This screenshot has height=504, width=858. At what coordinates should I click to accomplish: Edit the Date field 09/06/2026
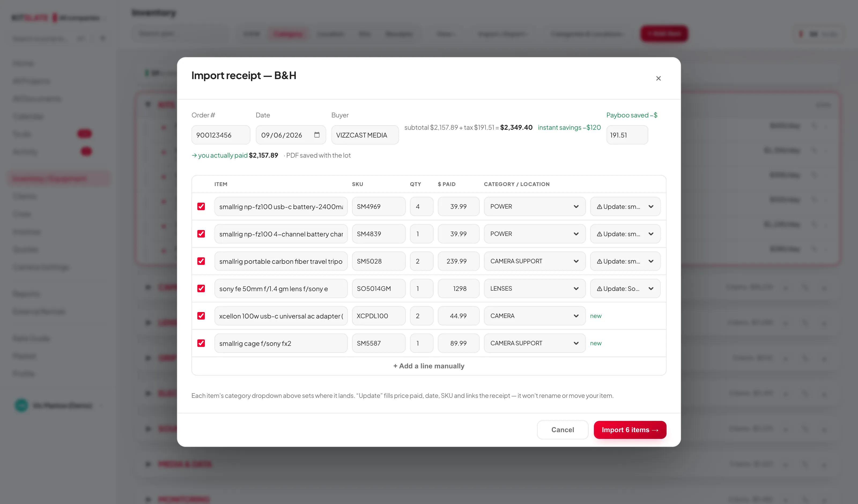tap(290, 135)
